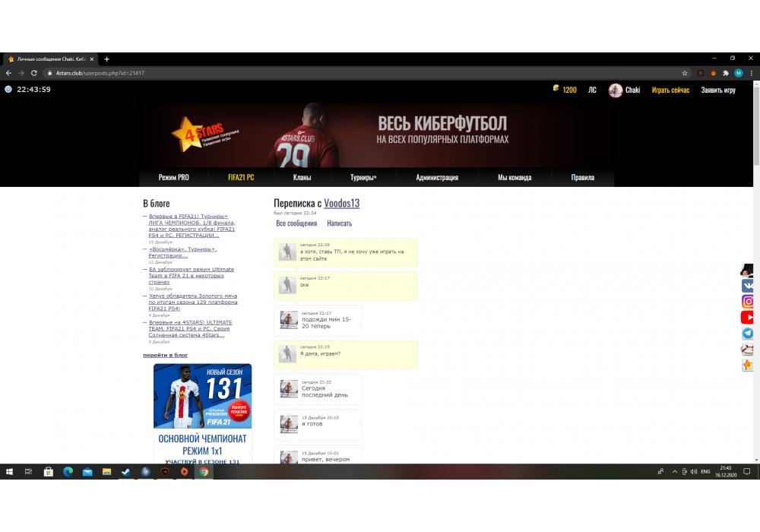Open the EA заблокирует режим Ultimate Team post
This screenshot has width=760, height=532.
[x=191, y=276]
